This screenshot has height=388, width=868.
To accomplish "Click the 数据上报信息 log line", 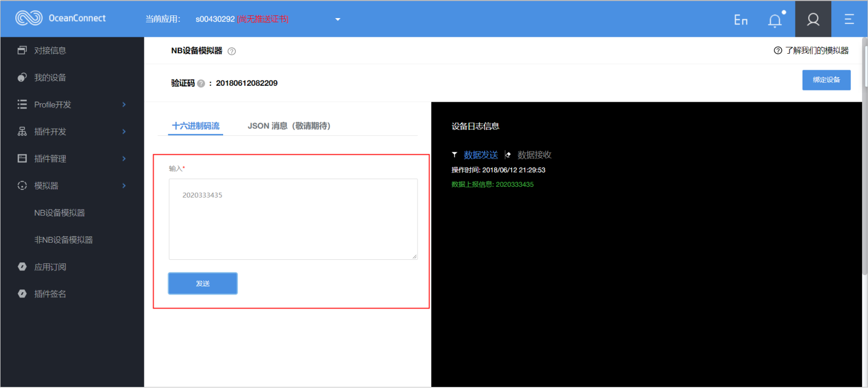I will (x=493, y=184).
